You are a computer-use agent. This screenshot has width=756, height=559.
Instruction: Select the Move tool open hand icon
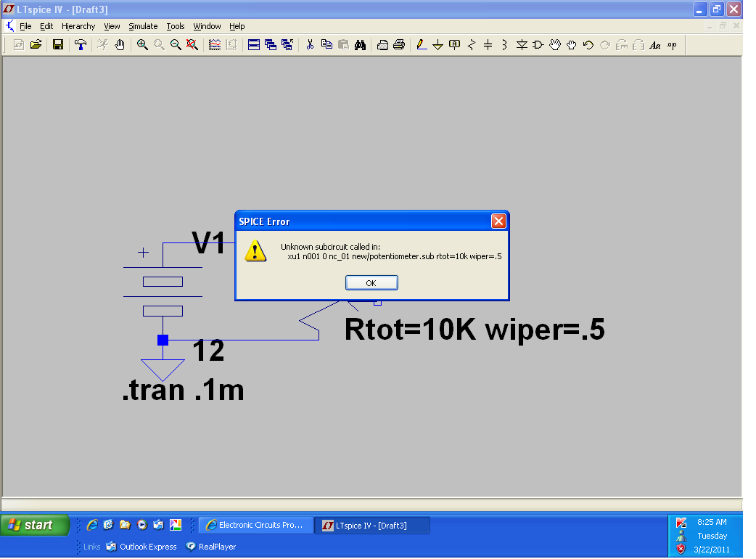pyautogui.click(x=555, y=45)
